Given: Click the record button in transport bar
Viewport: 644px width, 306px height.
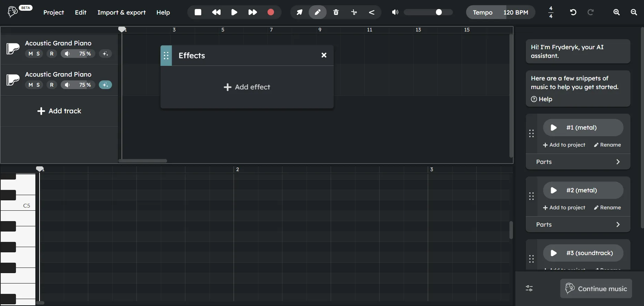Looking at the screenshot, I should point(271,12).
